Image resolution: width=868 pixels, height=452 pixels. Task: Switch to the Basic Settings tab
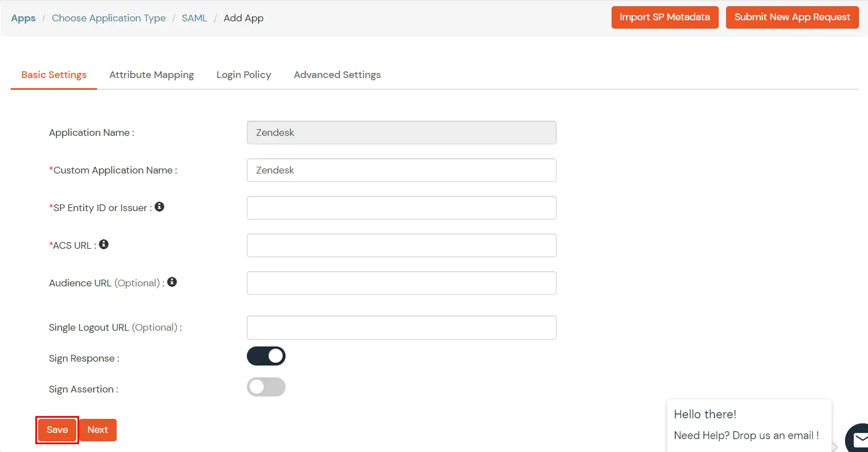[x=54, y=75]
